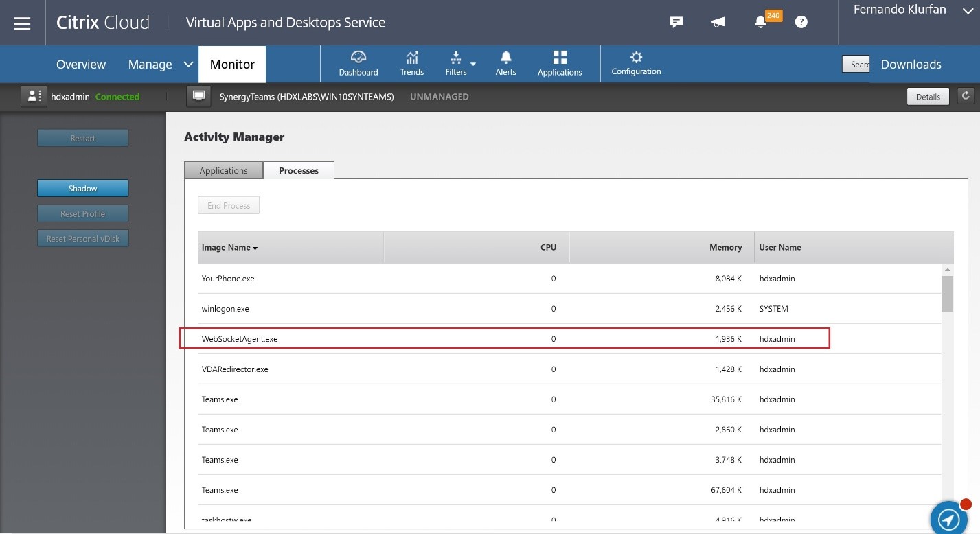Open the blue compass guide button
The image size is (980, 534).
[x=948, y=519]
